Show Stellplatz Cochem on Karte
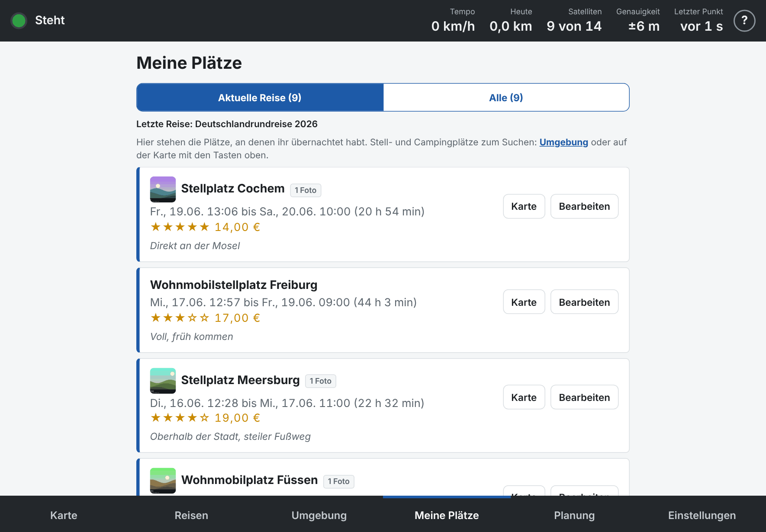766x532 pixels. point(524,206)
